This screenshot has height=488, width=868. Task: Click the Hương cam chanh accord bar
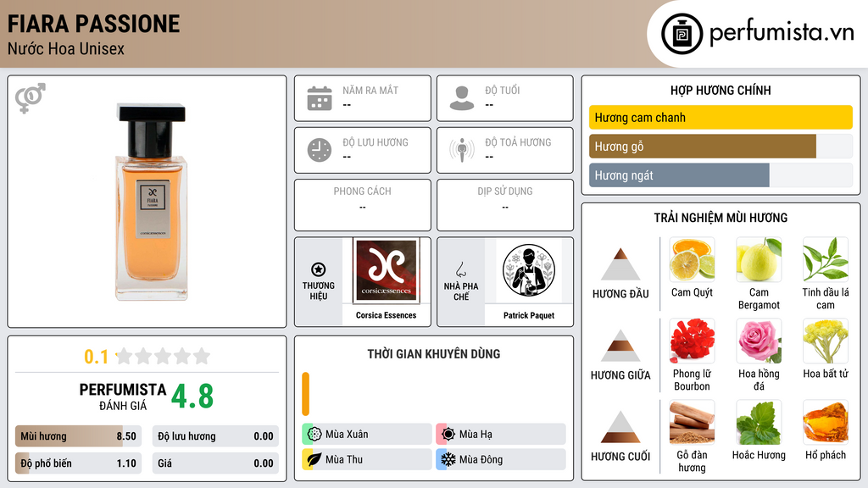coord(721,117)
